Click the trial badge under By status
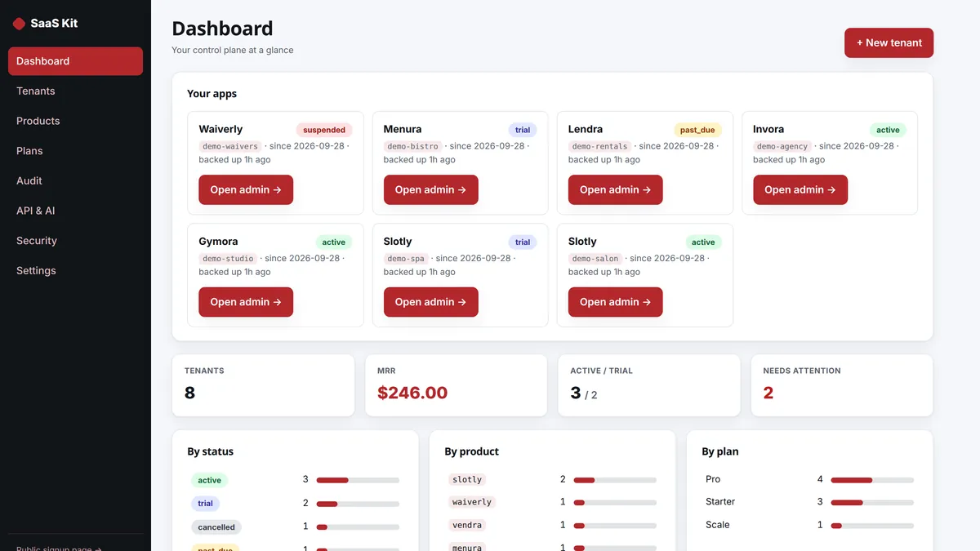The image size is (980, 551). click(x=205, y=504)
